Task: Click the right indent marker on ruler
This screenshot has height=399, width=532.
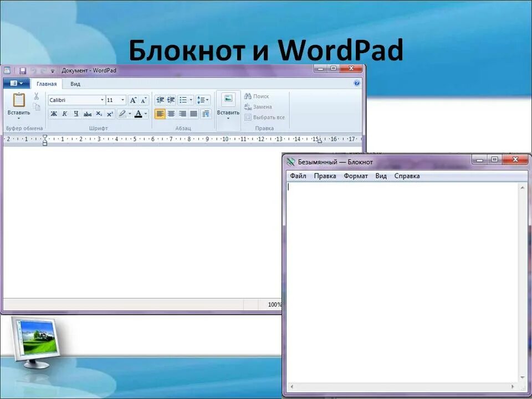Action: 320,141
